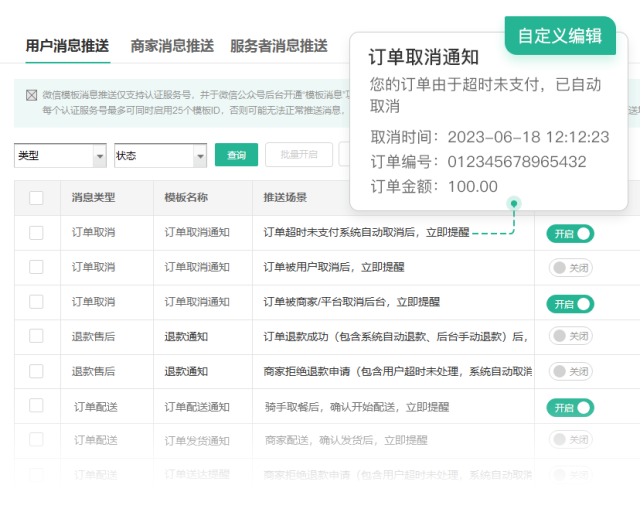Turn on switch for 订单发货通知 row
The height and width of the screenshot is (526, 640).
pyautogui.click(x=571, y=439)
